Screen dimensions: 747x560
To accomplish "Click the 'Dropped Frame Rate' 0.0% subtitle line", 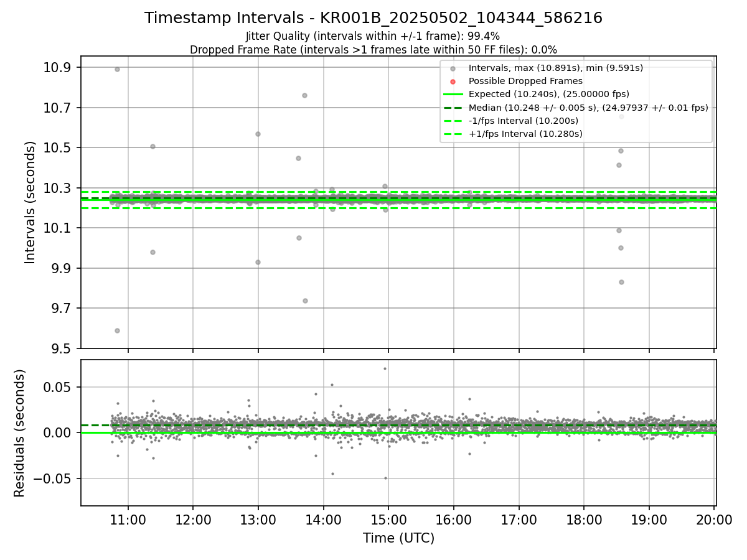I will click(x=374, y=50).
